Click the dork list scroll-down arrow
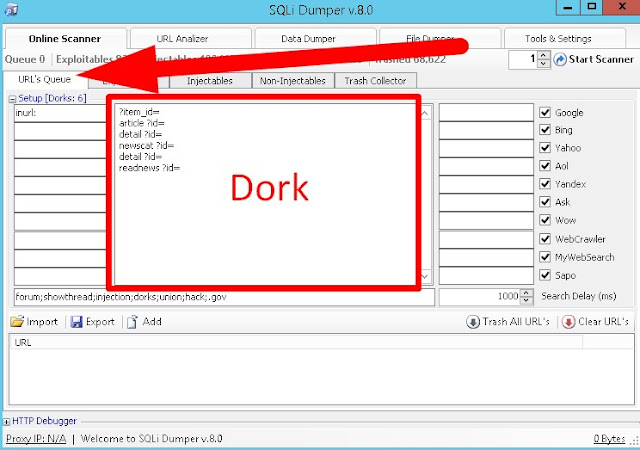This screenshot has height=450, width=640. click(425, 276)
